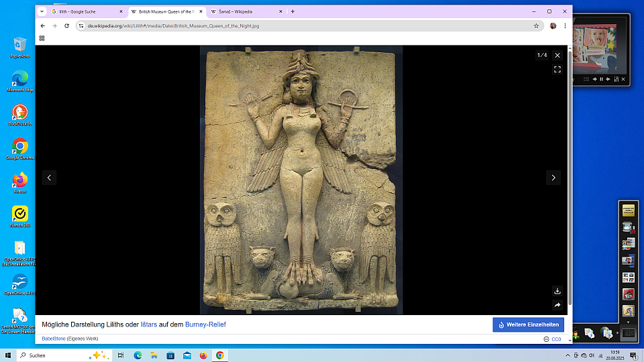Image resolution: width=644 pixels, height=362 pixels.
Task: Open Chrome three-dot menu
Action: pyautogui.click(x=565, y=26)
